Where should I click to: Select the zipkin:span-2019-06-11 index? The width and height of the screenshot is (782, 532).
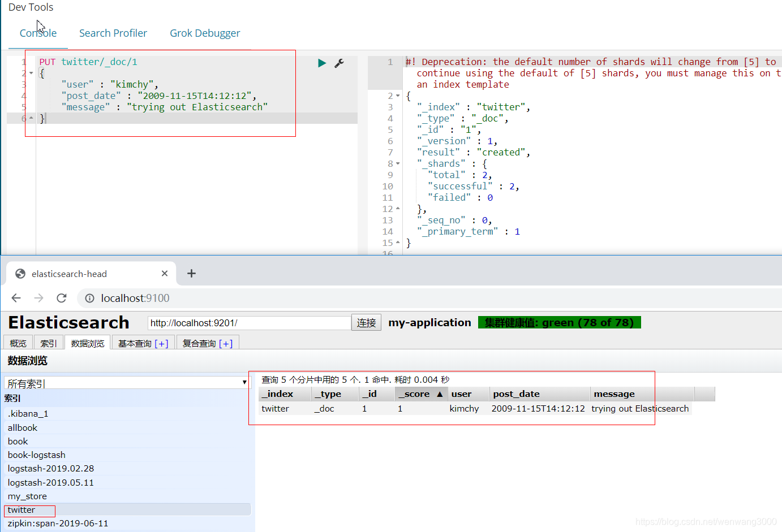click(127, 524)
